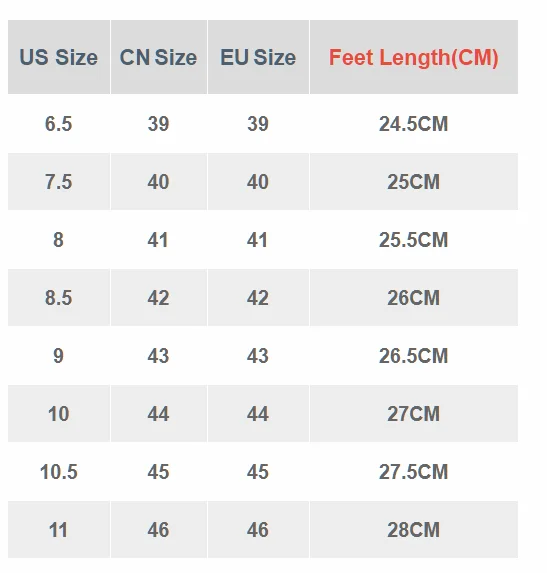The width and height of the screenshot is (547, 573).
Task: Select the US size 7.5 cell
Action: click(59, 182)
